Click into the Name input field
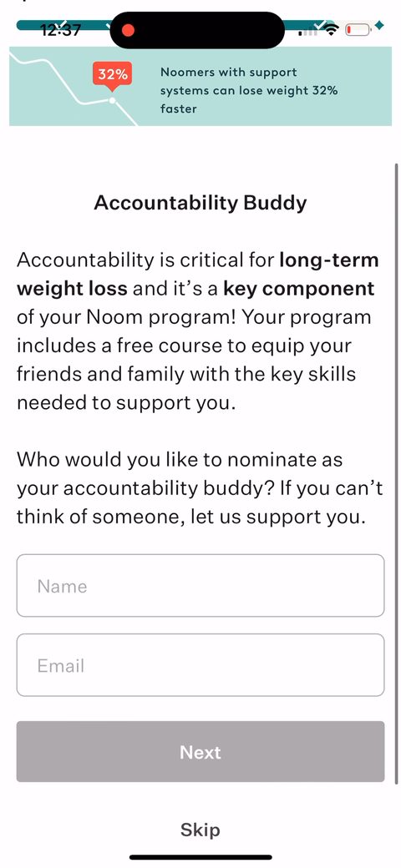This screenshot has width=401, height=868. (200, 586)
